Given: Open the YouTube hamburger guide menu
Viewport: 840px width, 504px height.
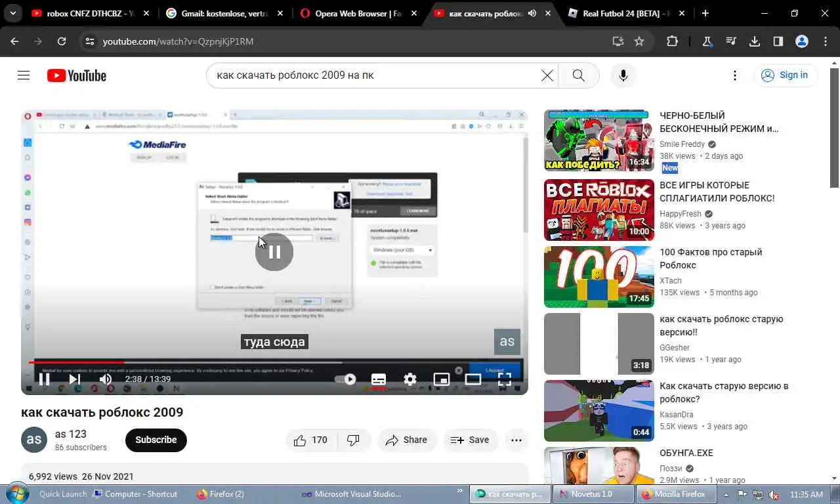Looking at the screenshot, I should click(24, 75).
